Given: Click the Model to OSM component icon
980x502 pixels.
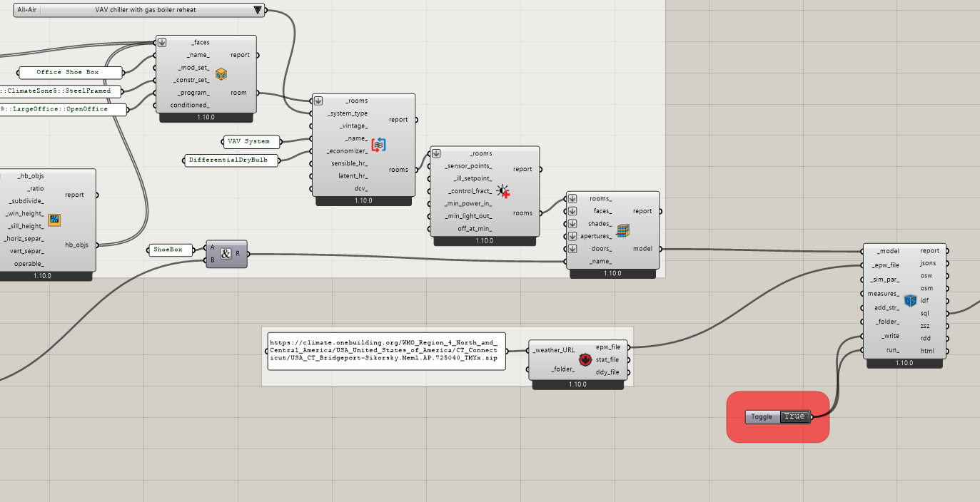Looking at the screenshot, I should [910, 301].
